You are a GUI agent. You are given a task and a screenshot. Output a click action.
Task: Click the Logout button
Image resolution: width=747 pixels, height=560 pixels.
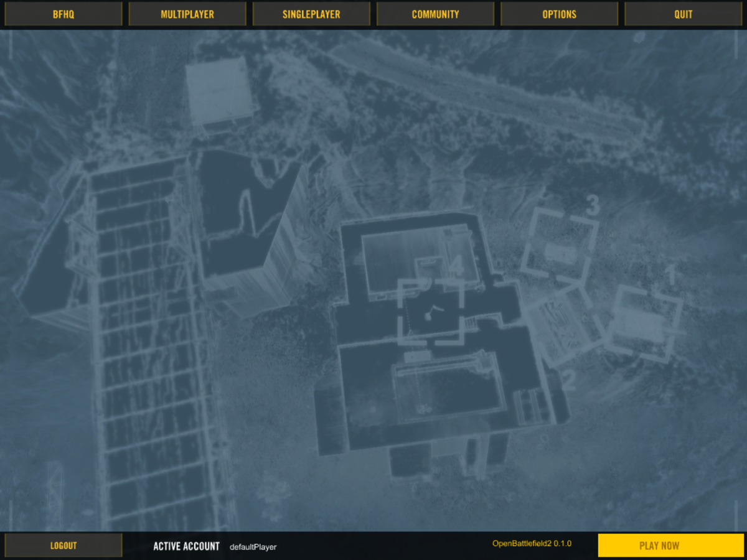coord(63,545)
